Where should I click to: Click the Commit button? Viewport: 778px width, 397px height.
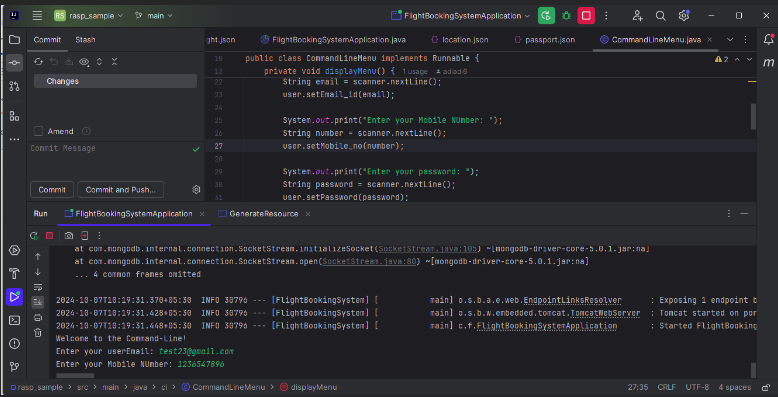(52, 190)
